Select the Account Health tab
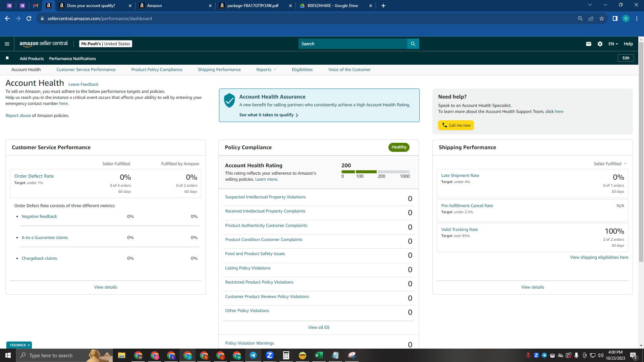This screenshot has width=644, height=362. pos(26,70)
